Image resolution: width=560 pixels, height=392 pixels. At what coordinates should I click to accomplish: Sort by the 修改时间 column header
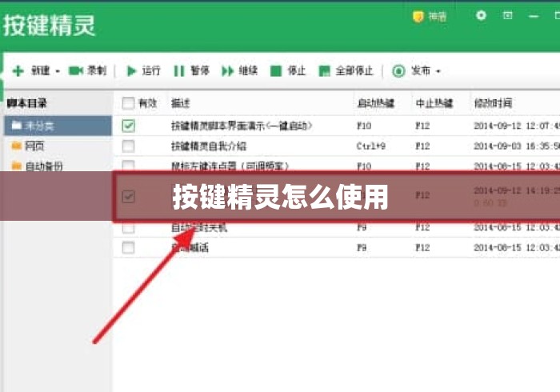tap(493, 103)
